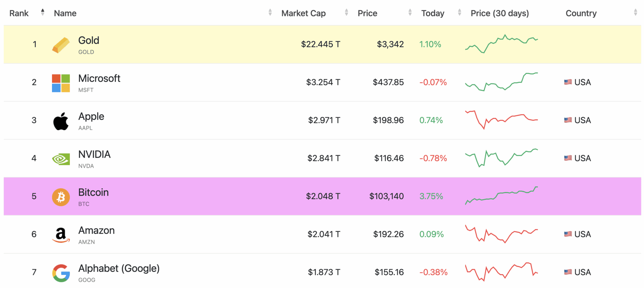Viewport: 644px width, 288px height.
Task: Click Gold's 30-day price sparkline
Action: [x=501, y=44]
